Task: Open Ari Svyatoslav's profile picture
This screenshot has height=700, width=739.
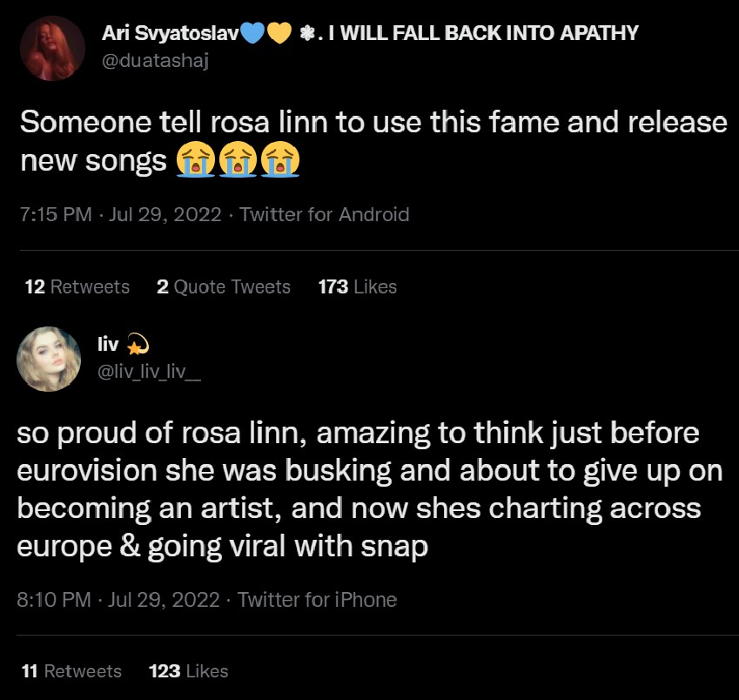Action: (x=52, y=49)
